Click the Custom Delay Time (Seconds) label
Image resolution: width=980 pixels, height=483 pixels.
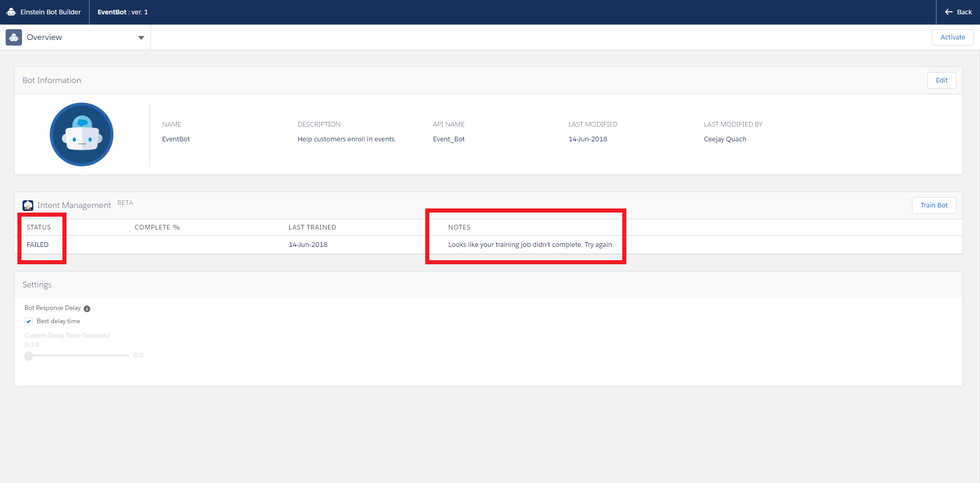click(67, 335)
